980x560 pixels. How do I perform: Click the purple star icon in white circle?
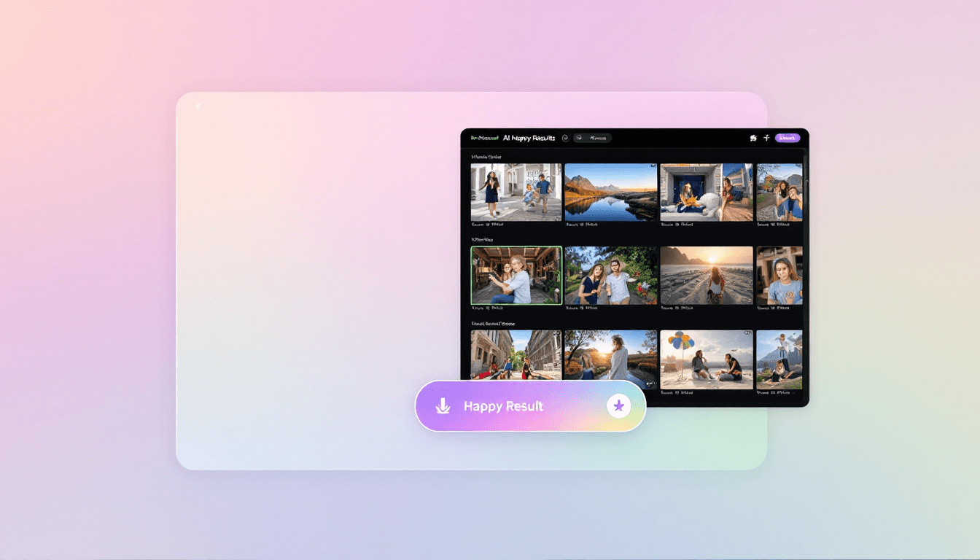pos(618,406)
